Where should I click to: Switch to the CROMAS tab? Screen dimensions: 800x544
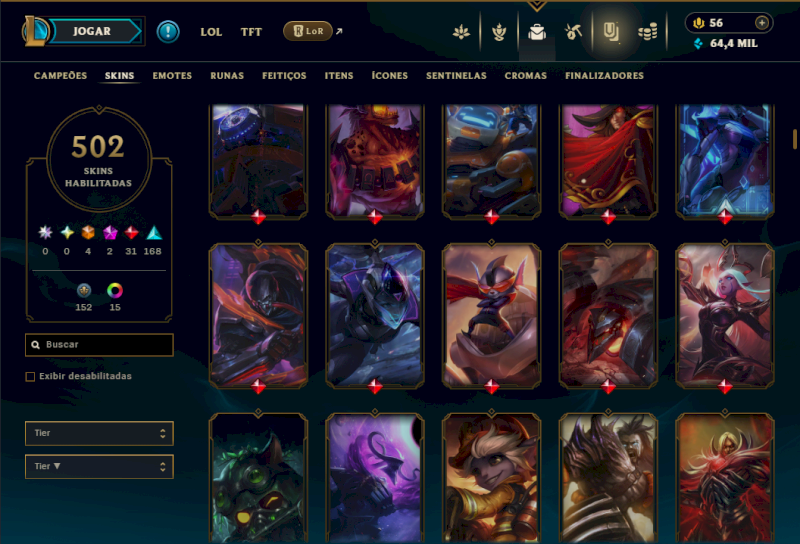pos(526,76)
